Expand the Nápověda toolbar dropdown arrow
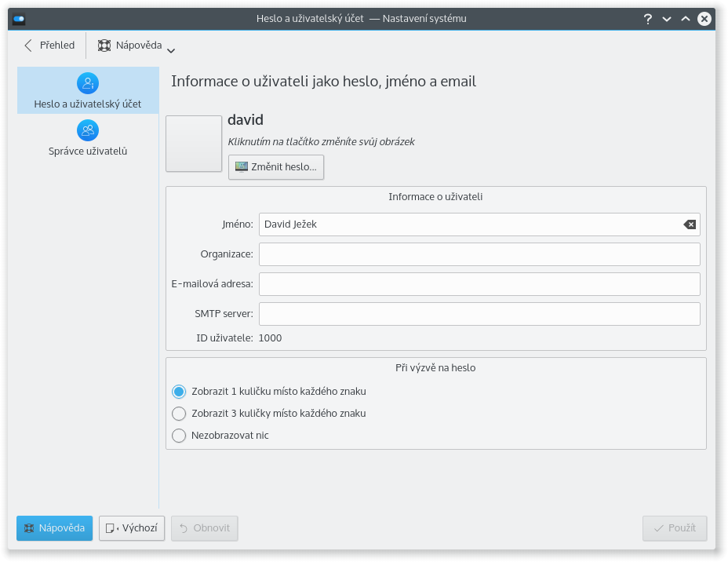Screen dimensions: 728x562 tap(171, 50)
